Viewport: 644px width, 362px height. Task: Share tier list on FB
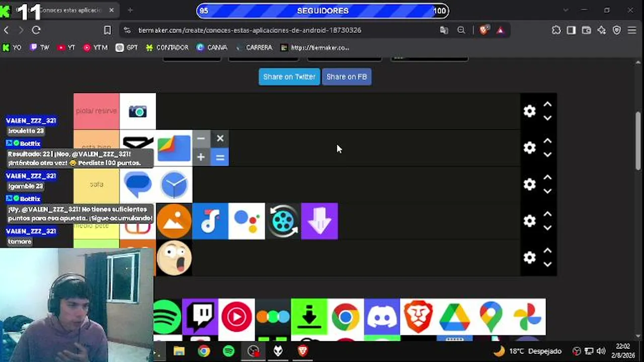pyautogui.click(x=347, y=77)
